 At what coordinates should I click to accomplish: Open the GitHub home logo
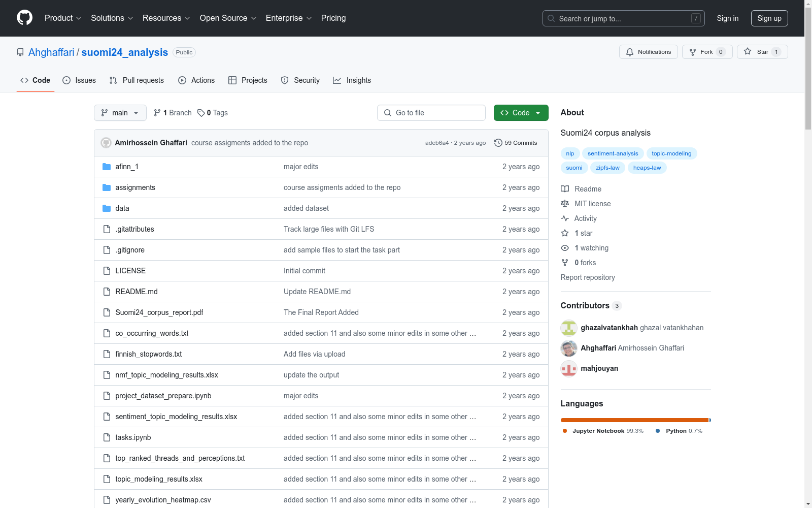(x=24, y=18)
